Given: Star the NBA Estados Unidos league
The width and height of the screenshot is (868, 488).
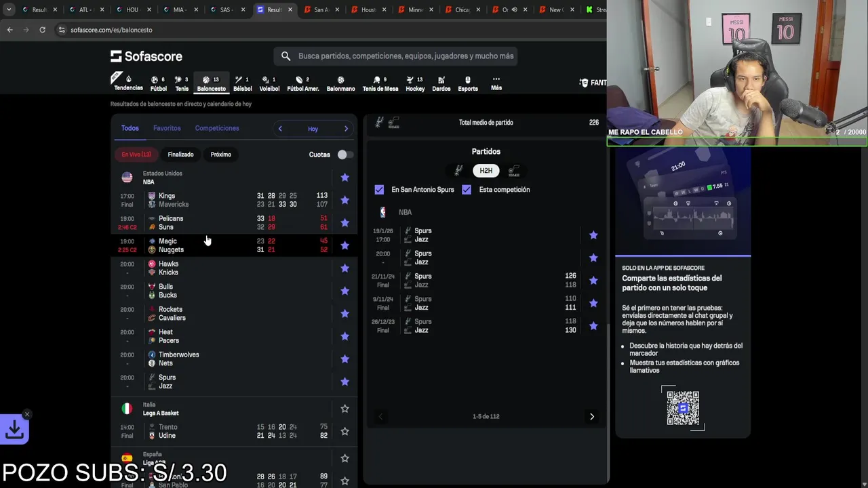Looking at the screenshot, I should tap(344, 178).
